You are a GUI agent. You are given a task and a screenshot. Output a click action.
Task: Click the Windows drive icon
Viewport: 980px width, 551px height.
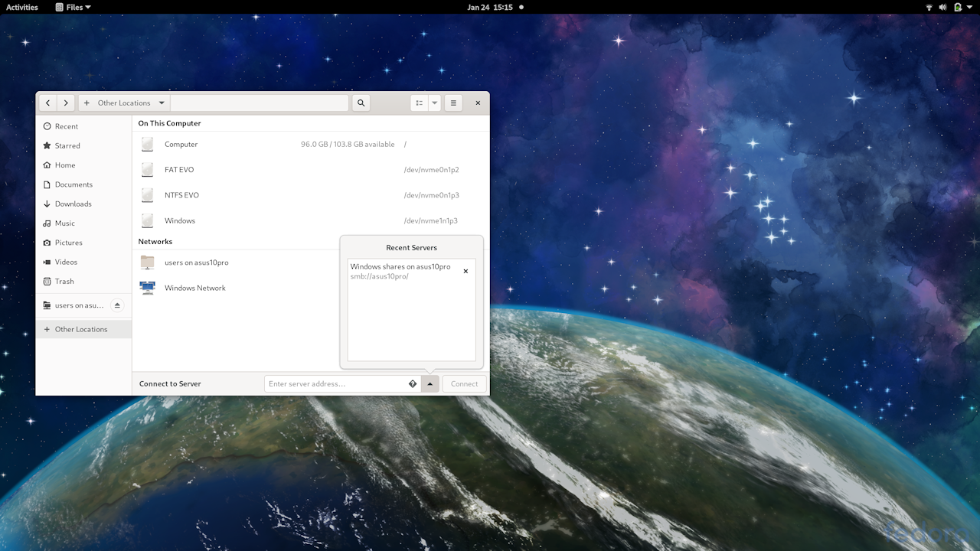(148, 220)
